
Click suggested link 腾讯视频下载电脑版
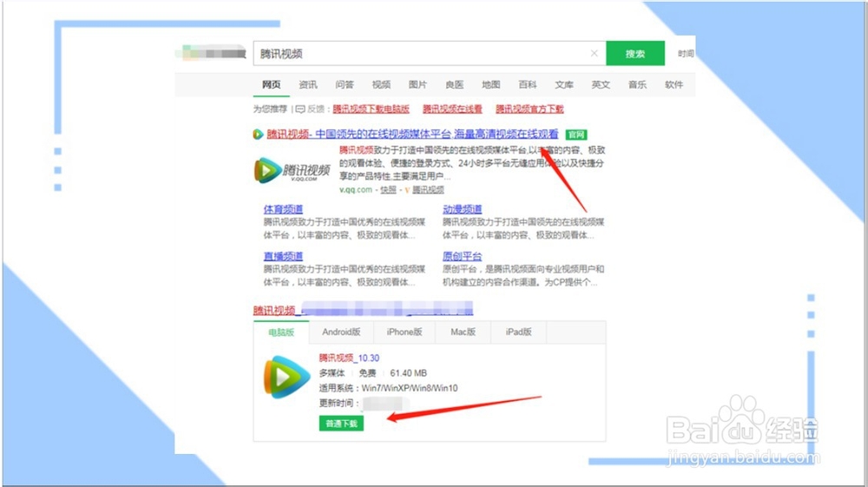pos(371,109)
